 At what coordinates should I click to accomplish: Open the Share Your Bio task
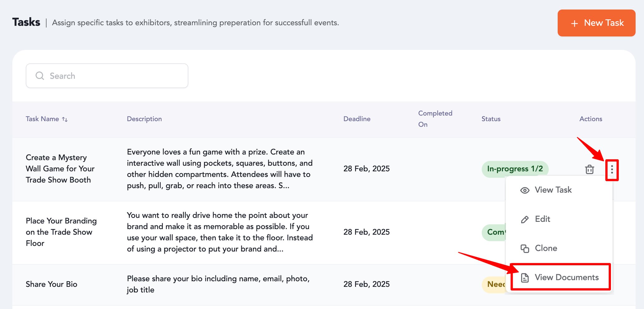click(51, 284)
